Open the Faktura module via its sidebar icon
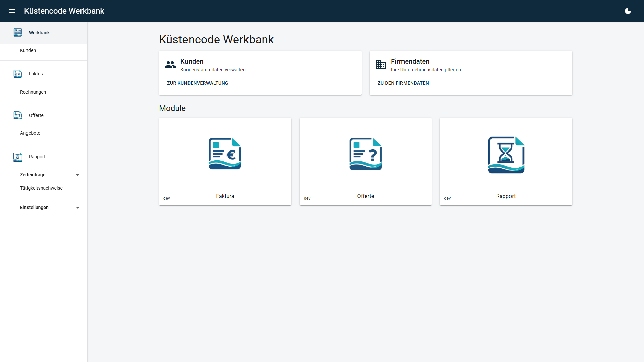 point(17,74)
